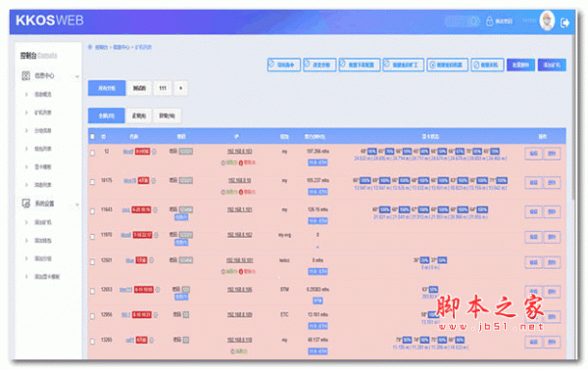Viewport: 588px width, 370px height.
Task: Click the red status icon under IP 192.168.10.101
Action: click(241, 271)
